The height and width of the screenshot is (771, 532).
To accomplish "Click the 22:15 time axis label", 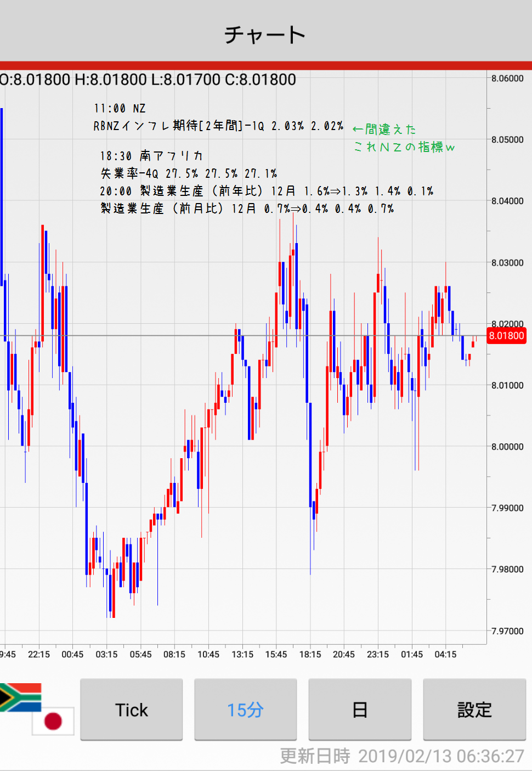I will coord(39,654).
